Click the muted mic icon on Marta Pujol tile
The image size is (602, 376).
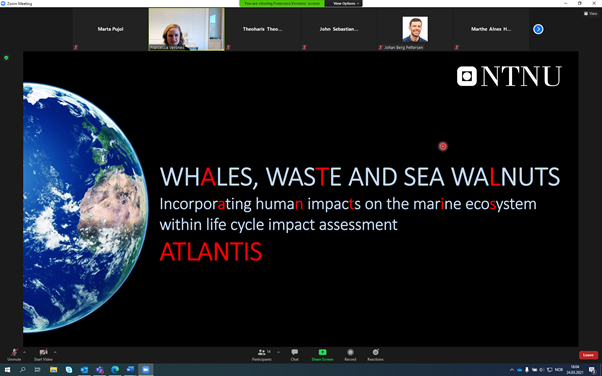pos(76,47)
